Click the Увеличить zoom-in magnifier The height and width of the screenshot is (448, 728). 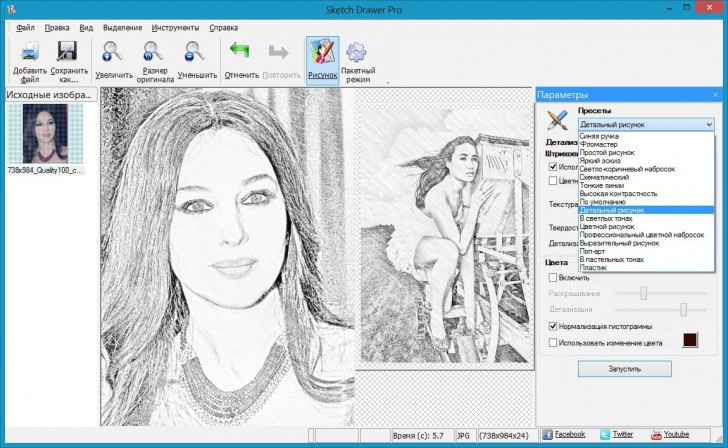click(x=113, y=52)
